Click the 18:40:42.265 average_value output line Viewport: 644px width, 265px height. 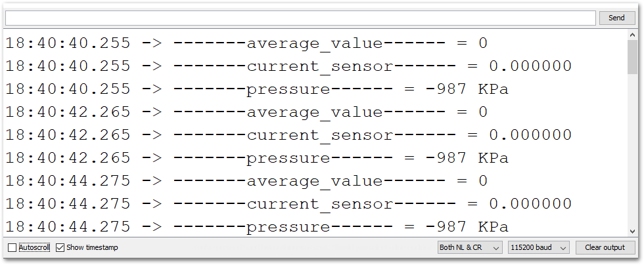pyautogui.click(x=246, y=112)
